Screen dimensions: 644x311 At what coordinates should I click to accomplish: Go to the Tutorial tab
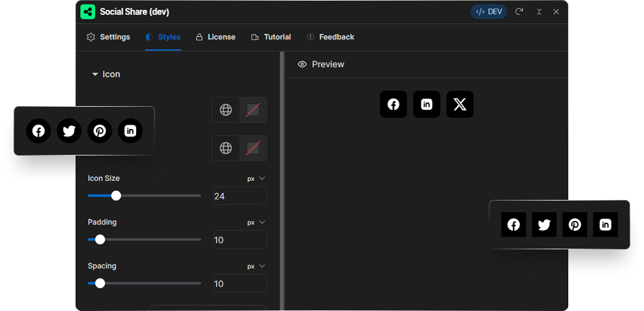(x=271, y=37)
